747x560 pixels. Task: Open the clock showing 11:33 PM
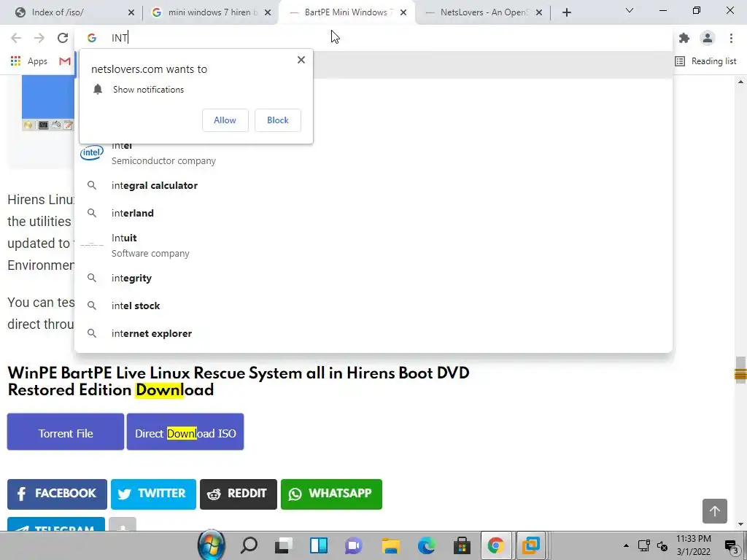694,545
